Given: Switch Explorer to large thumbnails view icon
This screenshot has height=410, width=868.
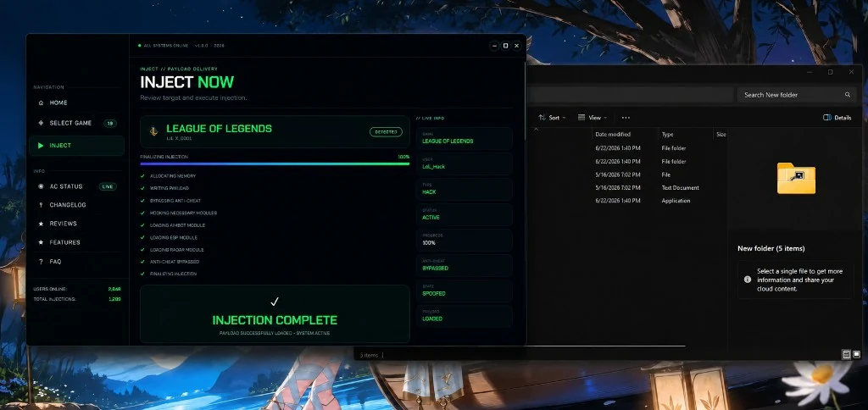Looking at the screenshot, I should tap(856, 354).
